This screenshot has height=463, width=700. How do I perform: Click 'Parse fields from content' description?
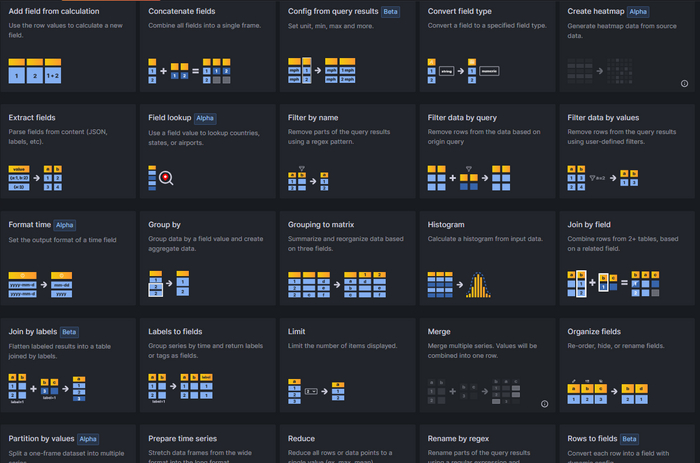(58, 137)
